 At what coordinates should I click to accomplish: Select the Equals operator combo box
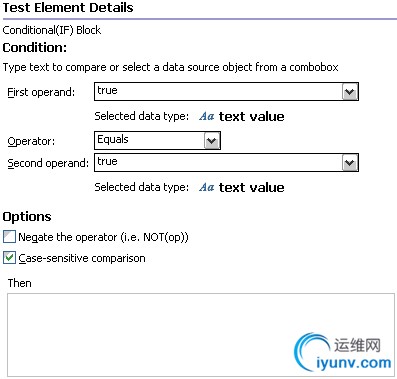tap(157, 141)
